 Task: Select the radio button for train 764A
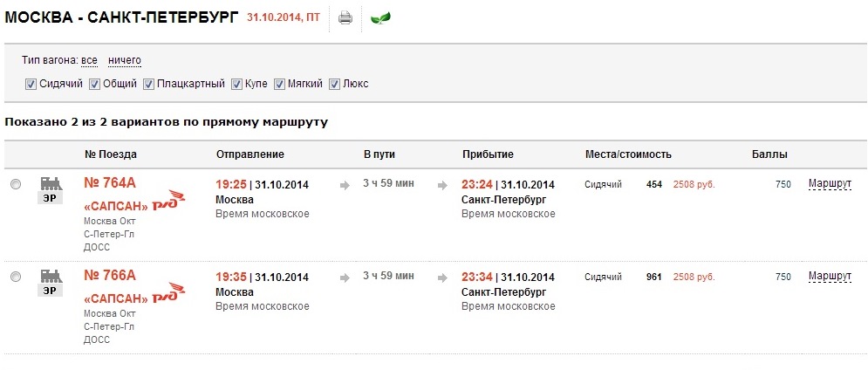(x=16, y=184)
